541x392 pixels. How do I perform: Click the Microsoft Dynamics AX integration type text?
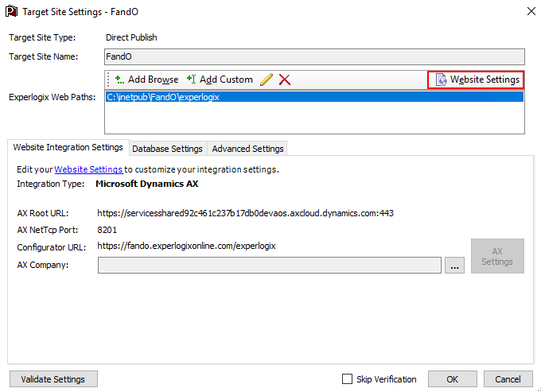(147, 184)
